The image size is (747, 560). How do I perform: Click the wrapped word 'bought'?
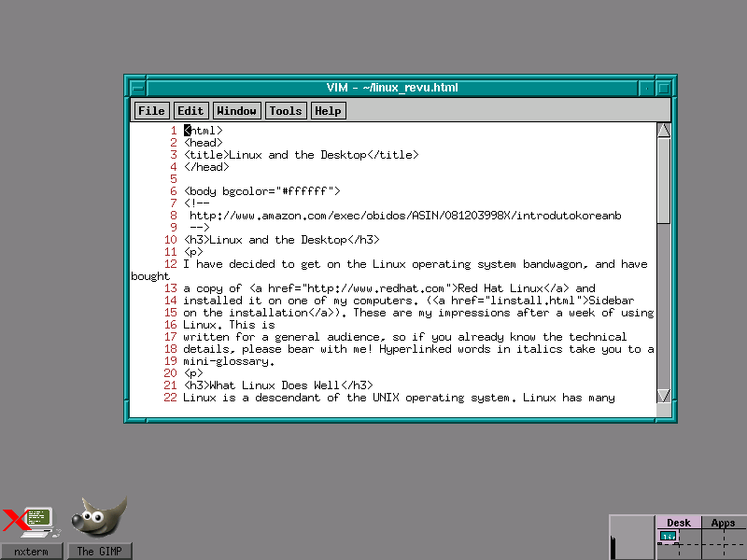pyautogui.click(x=150, y=276)
